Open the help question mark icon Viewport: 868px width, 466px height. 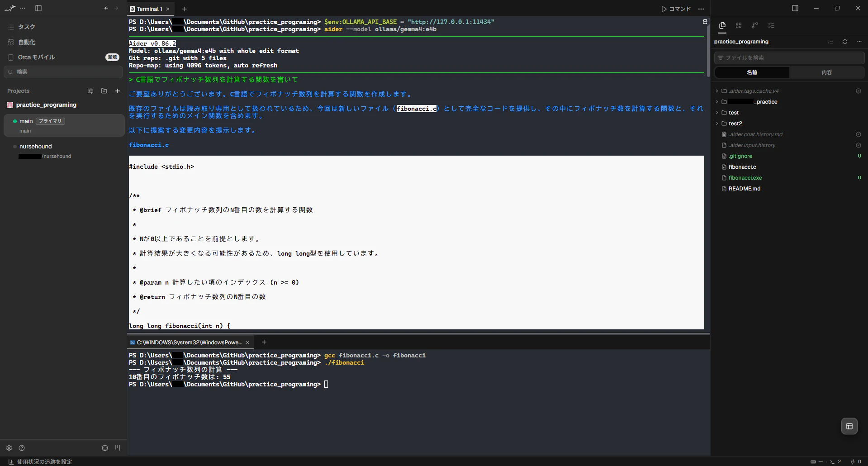pyautogui.click(x=22, y=448)
